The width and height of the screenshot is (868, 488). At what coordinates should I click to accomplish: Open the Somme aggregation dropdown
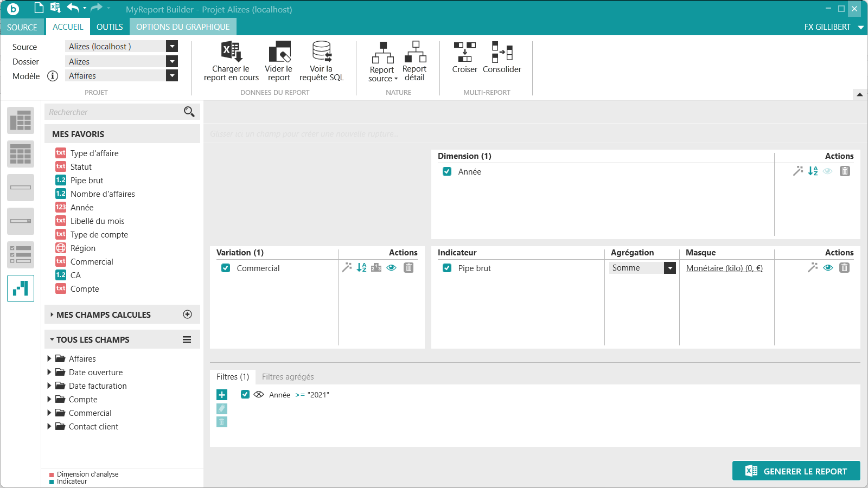click(x=670, y=268)
